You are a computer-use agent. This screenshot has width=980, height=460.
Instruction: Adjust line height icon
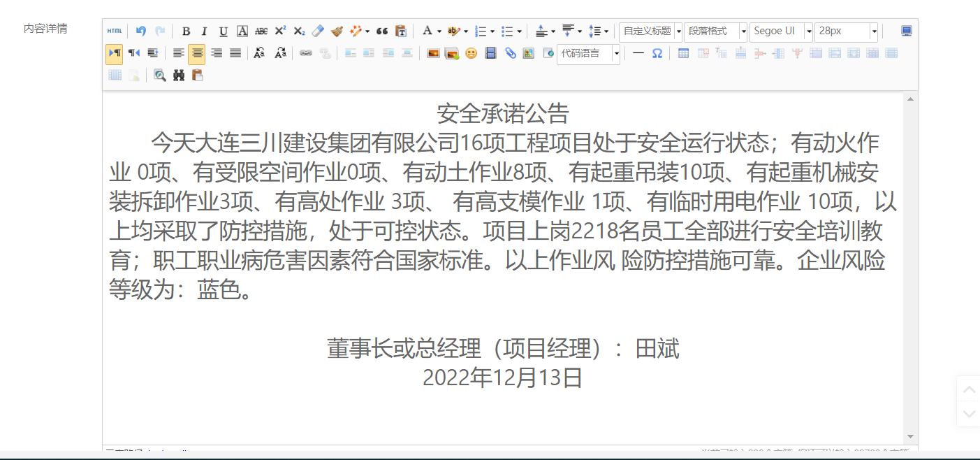pos(594,31)
